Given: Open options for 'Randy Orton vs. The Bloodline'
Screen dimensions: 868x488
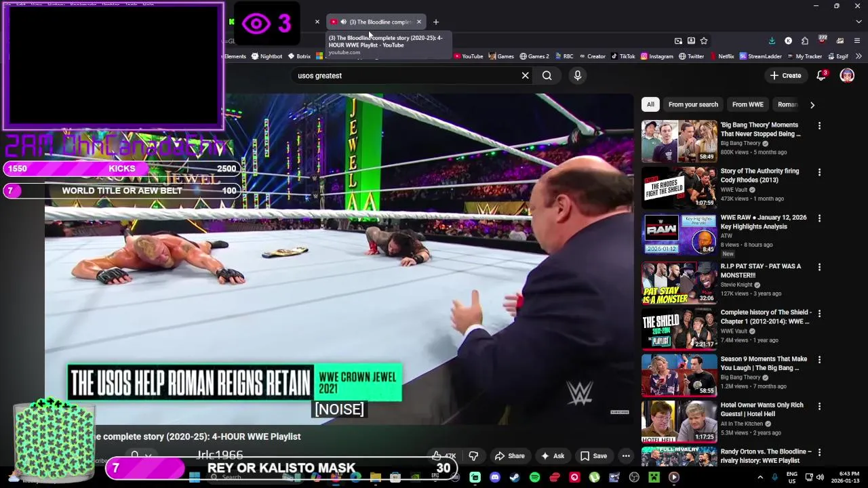Looking at the screenshot, I should (819, 452).
